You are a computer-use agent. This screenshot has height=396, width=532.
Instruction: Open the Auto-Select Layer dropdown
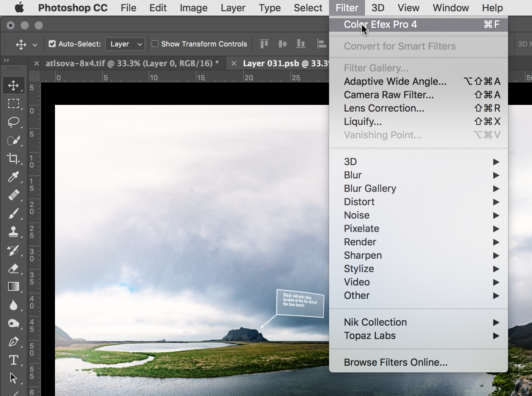[125, 44]
